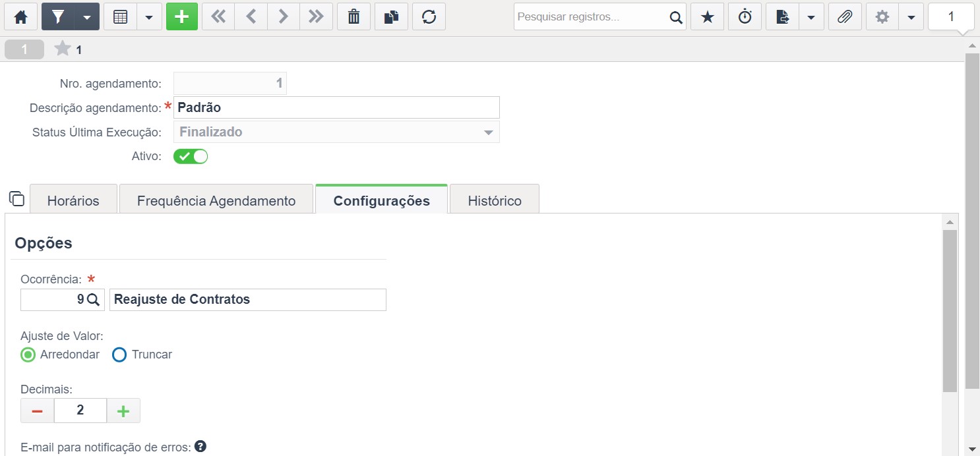Click outer page scroll up arrow
Viewport: 980px width, 456px height.
(x=972, y=45)
